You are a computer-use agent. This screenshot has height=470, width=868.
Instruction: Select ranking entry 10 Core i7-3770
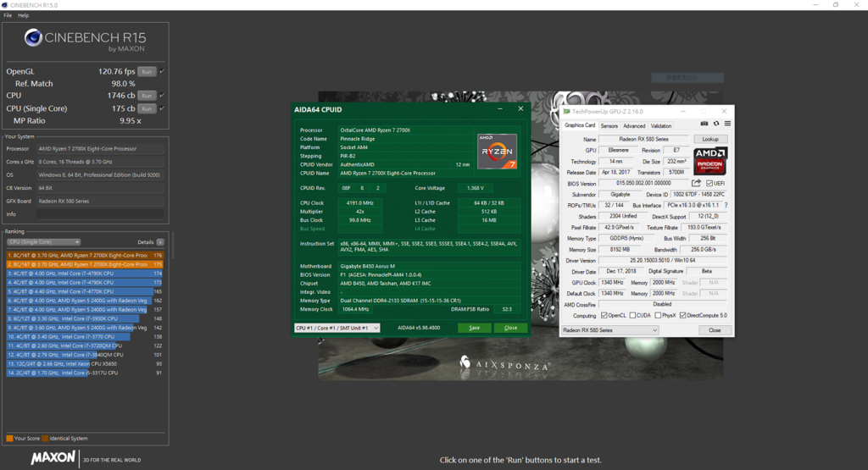click(x=85, y=336)
